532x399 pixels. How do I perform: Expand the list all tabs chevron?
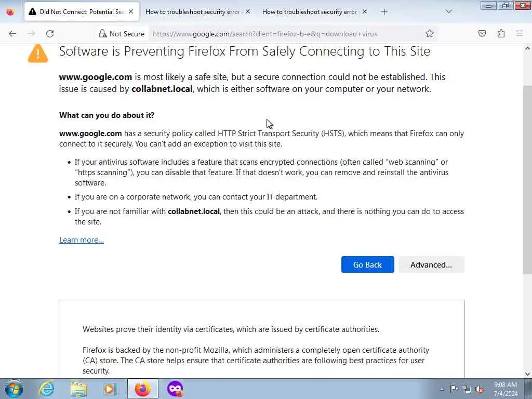(x=449, y=11)
